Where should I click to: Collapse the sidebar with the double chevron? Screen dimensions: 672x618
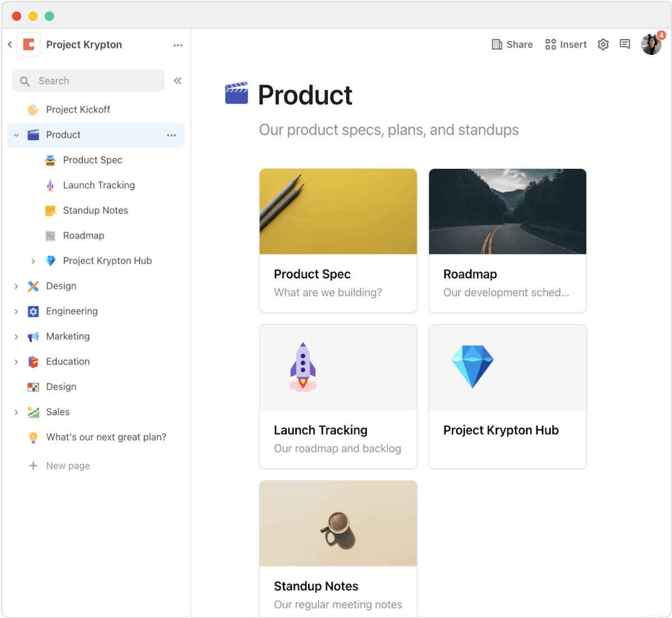coord(177,81)
